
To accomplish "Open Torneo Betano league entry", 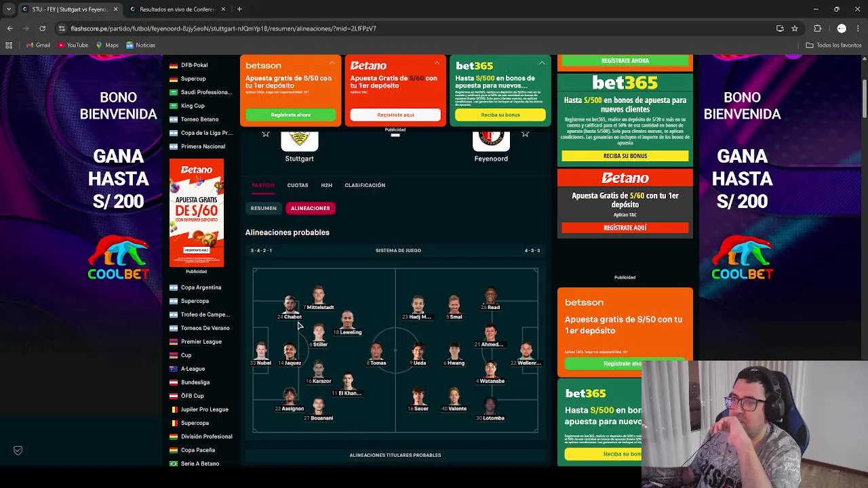I will coord(199,119).
